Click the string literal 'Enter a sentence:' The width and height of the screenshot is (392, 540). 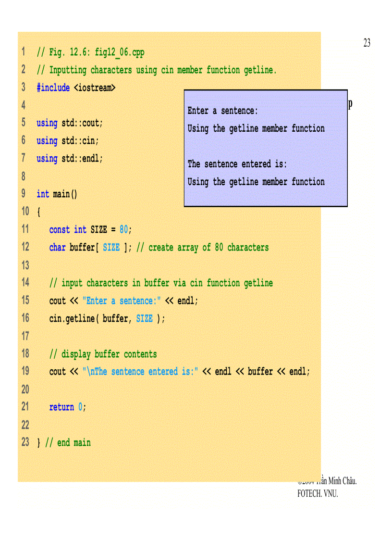click(122, 301)
